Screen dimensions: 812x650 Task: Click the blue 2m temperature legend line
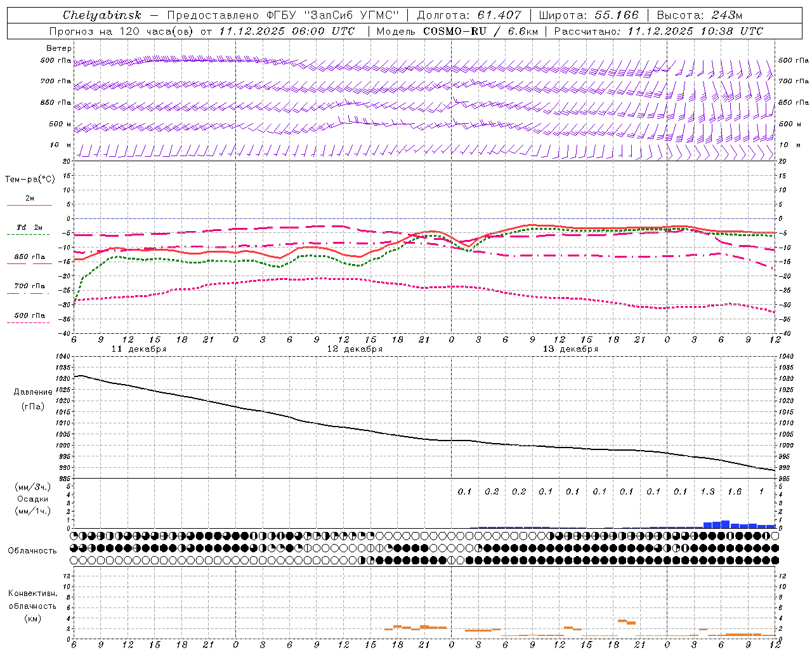pyautogui.click(x=29, y=205)
